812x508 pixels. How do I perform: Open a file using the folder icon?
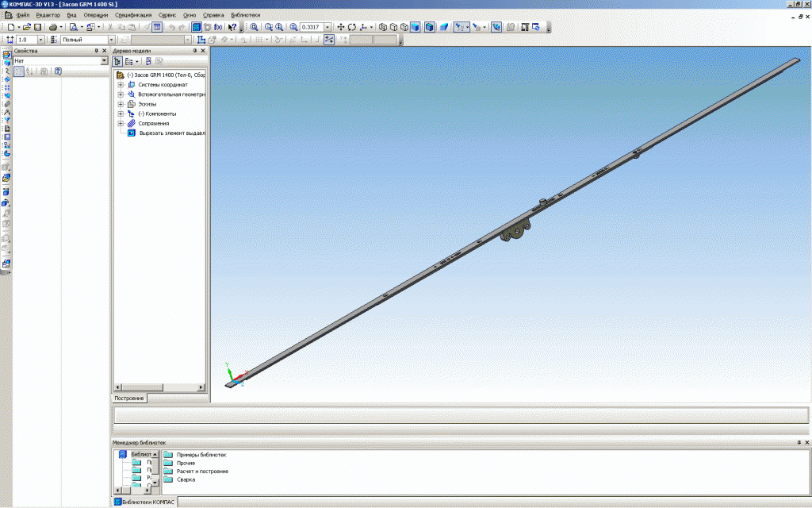point(26,27)
